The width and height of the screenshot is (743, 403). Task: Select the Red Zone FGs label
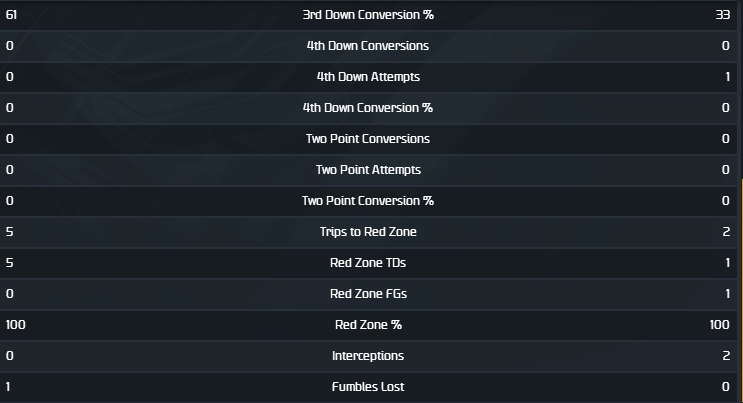click(x=368, y=294)
